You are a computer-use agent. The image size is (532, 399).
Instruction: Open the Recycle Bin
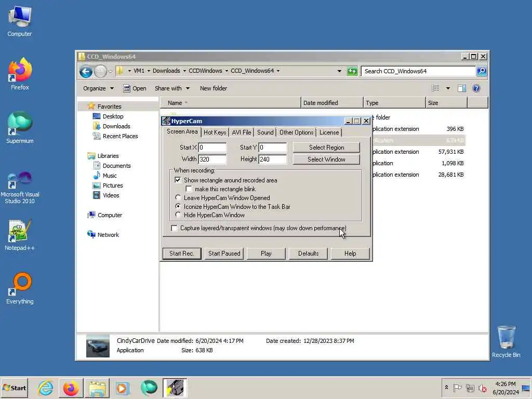tap(506, 341)
